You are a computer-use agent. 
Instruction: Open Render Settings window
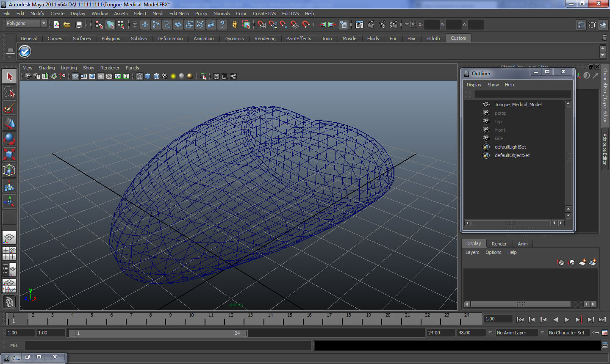pos(394,25)
